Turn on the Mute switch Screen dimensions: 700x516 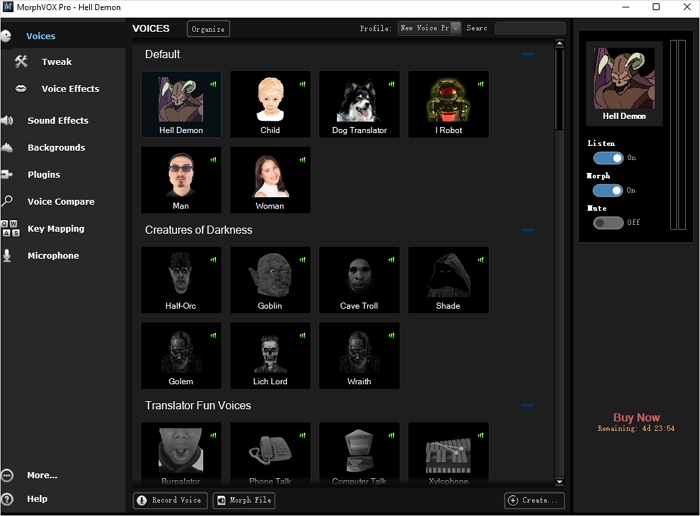[x=608, y=222]
